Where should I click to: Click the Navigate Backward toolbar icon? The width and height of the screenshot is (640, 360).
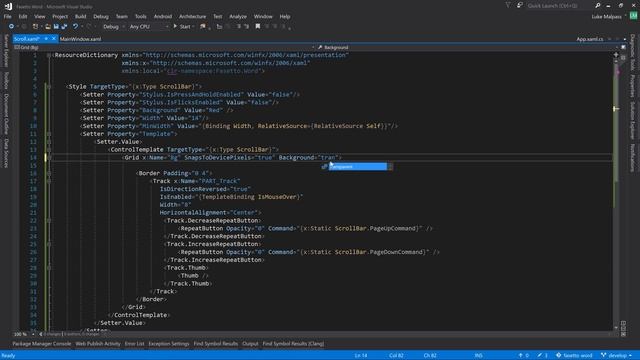11,27
